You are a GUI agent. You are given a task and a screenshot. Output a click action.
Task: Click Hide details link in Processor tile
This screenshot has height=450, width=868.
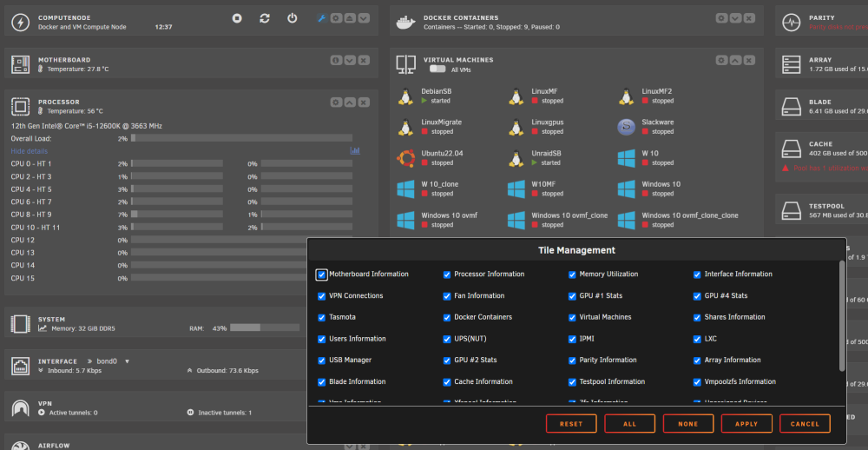click(30, 151)
